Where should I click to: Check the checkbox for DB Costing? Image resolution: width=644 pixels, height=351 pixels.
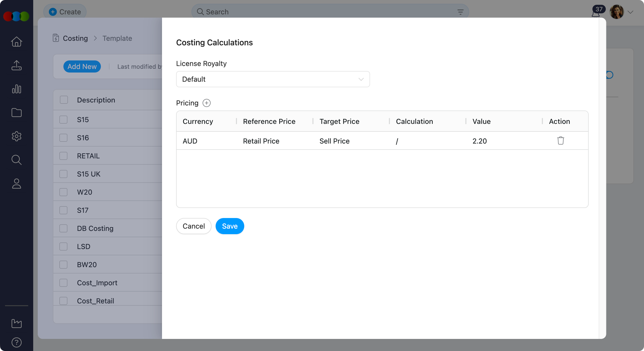coord(63,228)
